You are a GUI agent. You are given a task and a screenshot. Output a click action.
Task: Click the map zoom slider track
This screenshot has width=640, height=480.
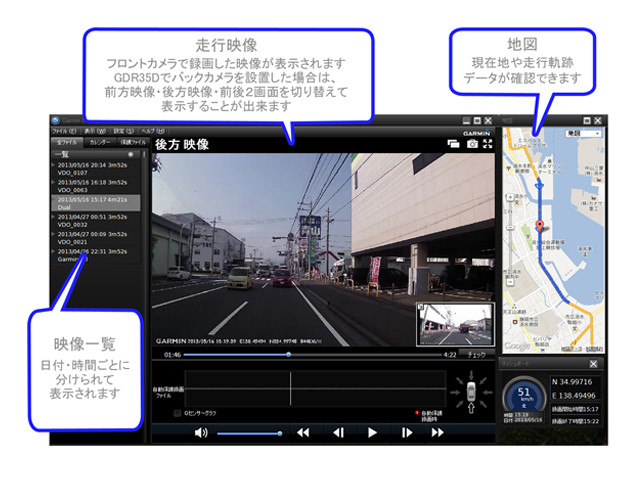510,240
